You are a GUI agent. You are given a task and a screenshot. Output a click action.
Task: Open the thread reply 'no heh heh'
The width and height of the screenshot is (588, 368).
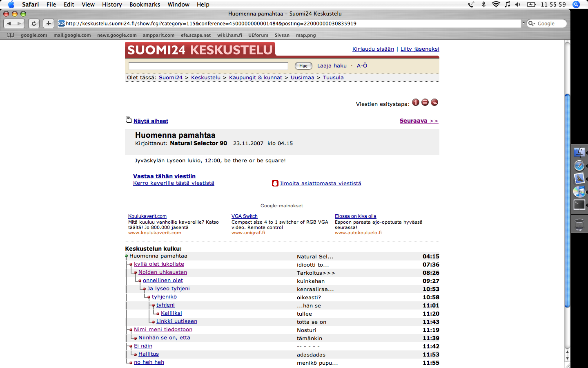tap(149, 362)
